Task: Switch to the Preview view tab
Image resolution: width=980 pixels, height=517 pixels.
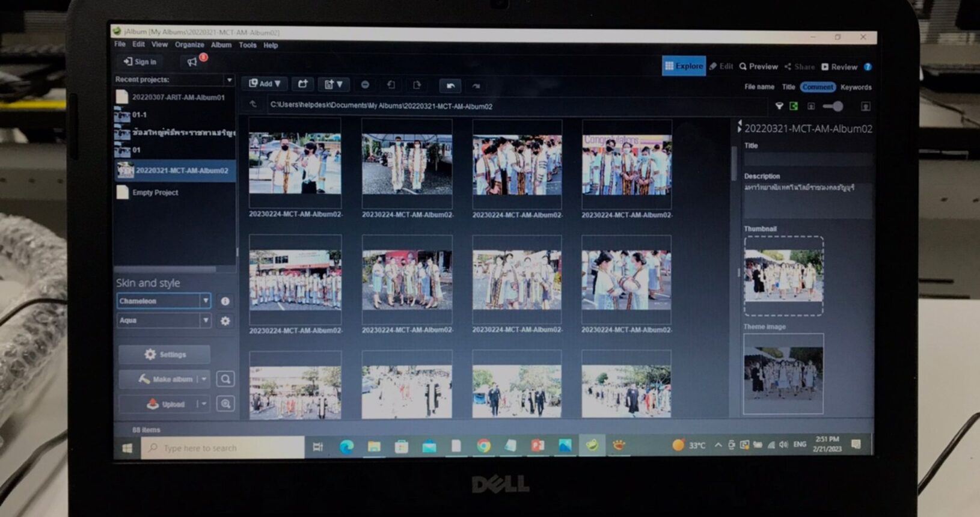Action: (x=759, y=67)
